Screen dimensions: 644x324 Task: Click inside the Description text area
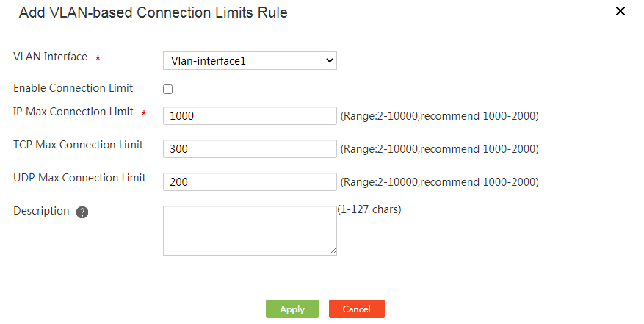250,231
